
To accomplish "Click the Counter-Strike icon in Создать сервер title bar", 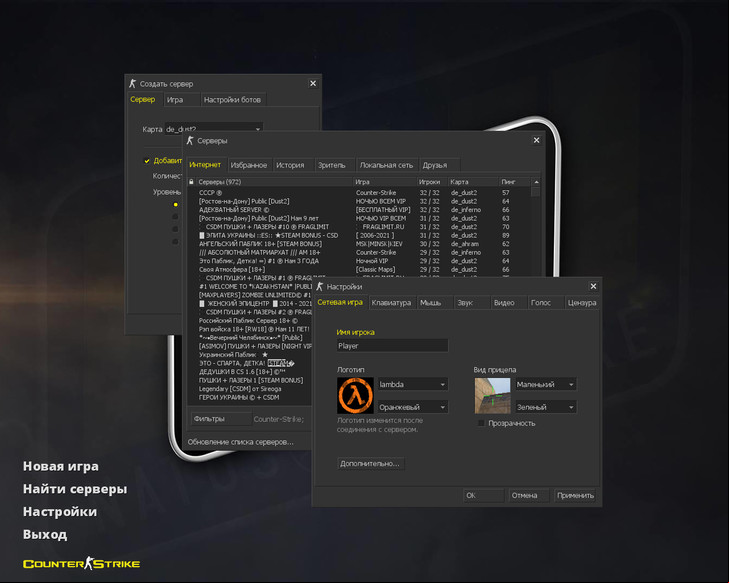I will pyautogui.click(x=133, y=84).
